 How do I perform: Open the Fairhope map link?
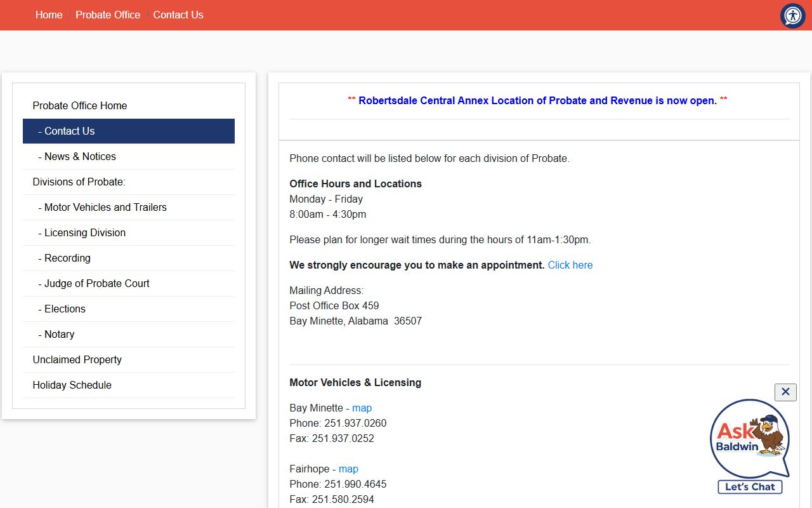coord(348,469)
